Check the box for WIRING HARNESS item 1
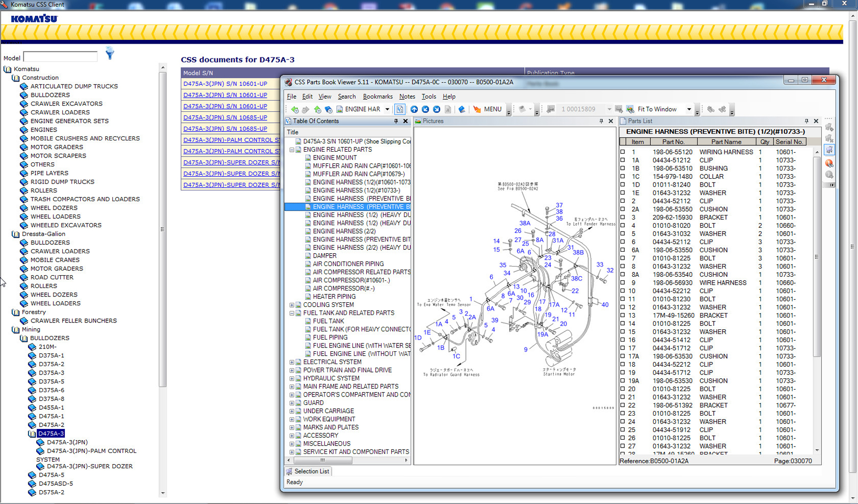This screenshot has width=858, height=504. coord(623,152)
